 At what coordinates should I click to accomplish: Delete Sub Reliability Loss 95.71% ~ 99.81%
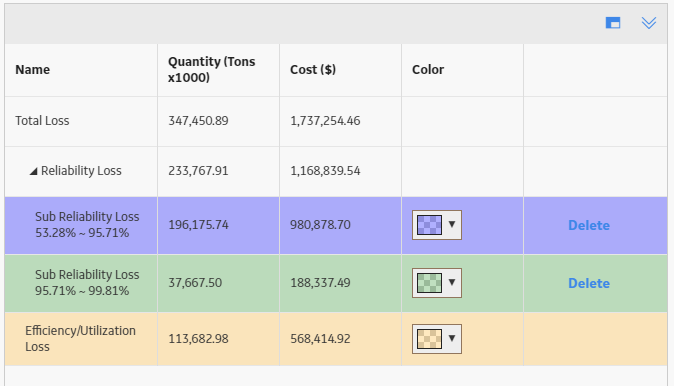tap(589, 283)
